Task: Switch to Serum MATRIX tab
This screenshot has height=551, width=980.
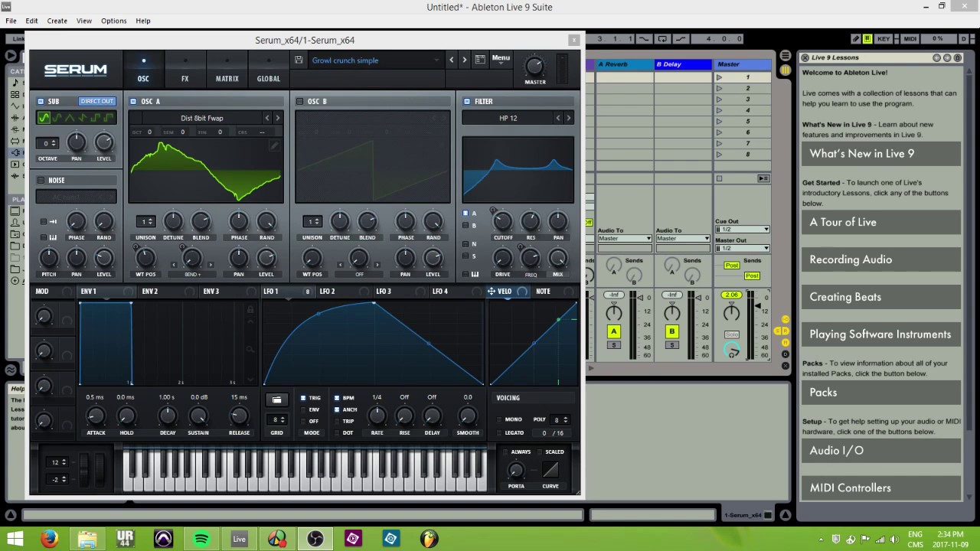Action: (227, 70)
